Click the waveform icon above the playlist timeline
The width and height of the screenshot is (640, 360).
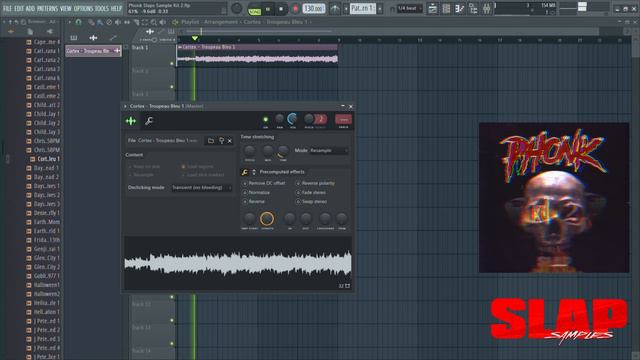[150, 31]
